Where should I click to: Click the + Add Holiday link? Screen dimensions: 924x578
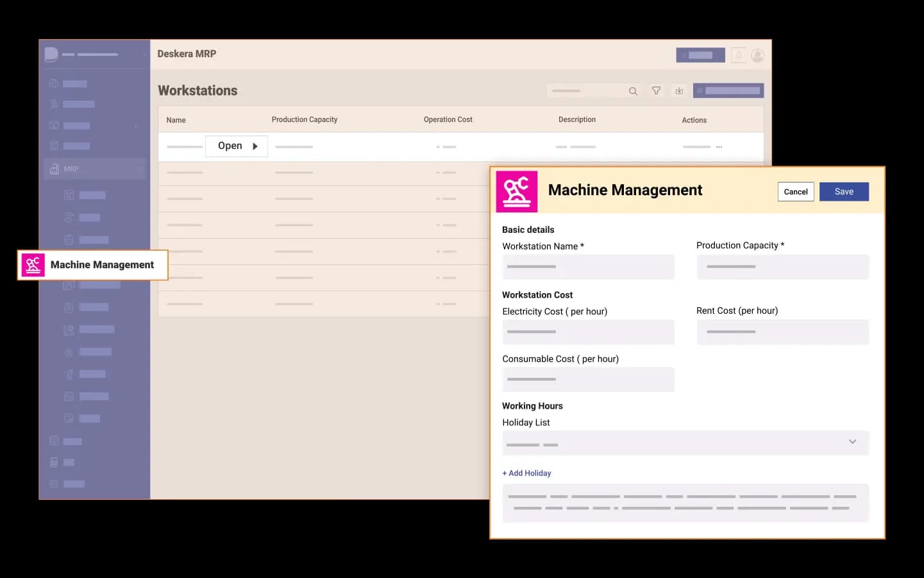point(526,473)
